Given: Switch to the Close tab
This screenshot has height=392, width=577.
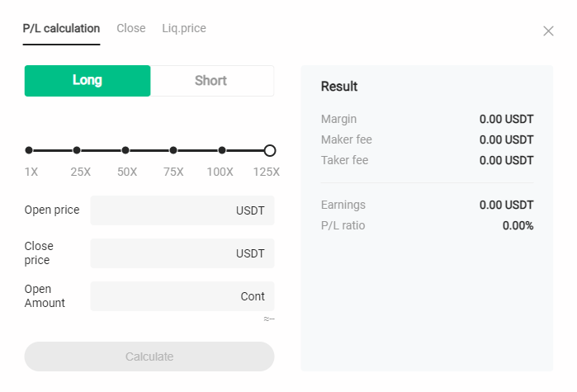Looking at the screenshot, I should (x=131, y=28).
